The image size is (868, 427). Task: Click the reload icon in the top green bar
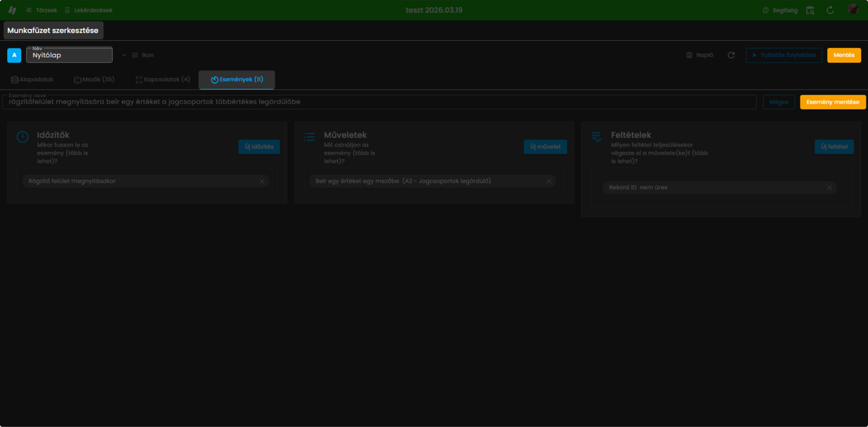[830, 10]
